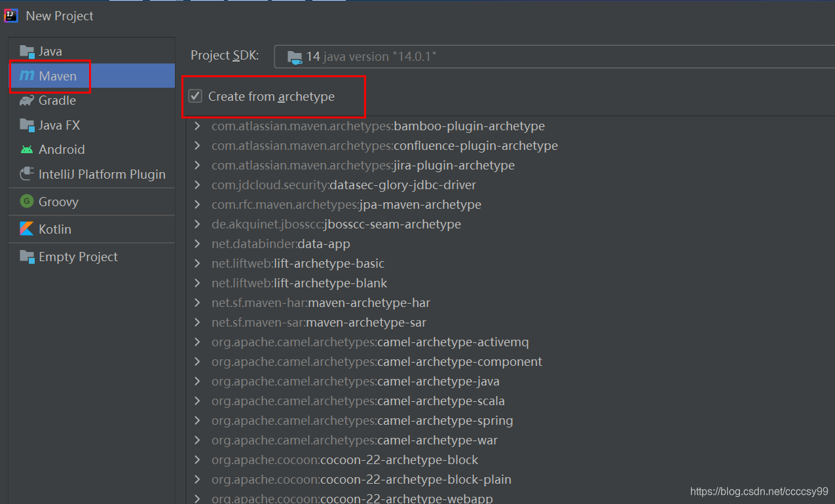Select IntelliJ Platform Plugin project type

pos(92,174)
